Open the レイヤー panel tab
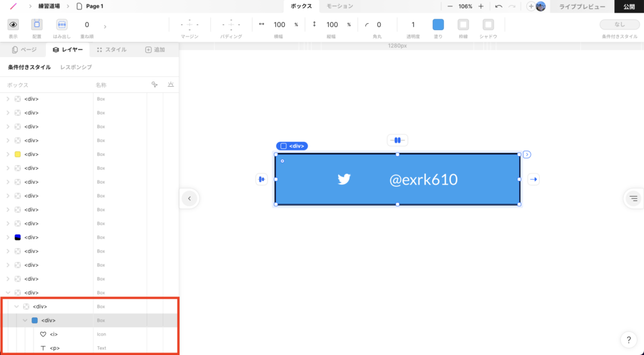This screenshot has height=355, width=644. [68, 50]
